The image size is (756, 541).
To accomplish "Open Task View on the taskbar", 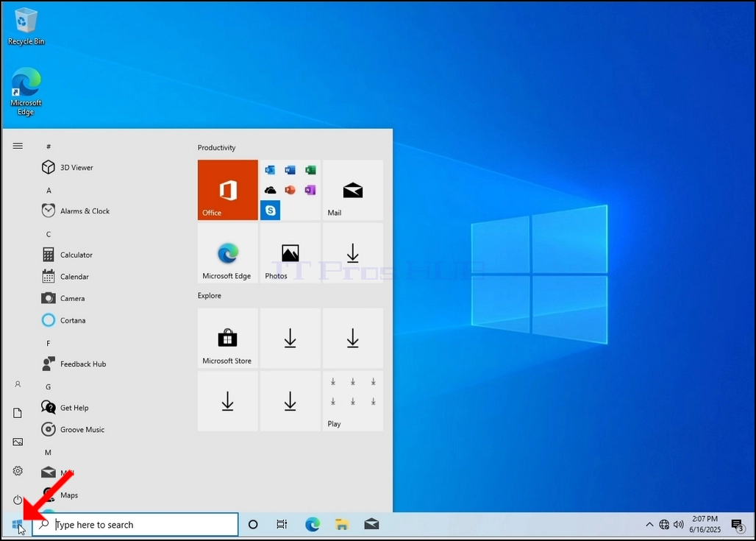I will (x=282, y=525).
